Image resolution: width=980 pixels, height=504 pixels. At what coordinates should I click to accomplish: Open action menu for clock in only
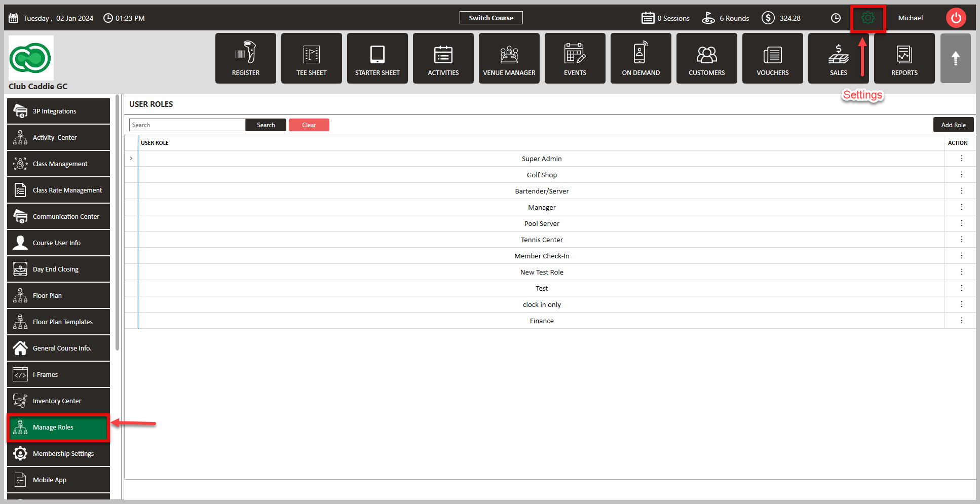[961, 304]
